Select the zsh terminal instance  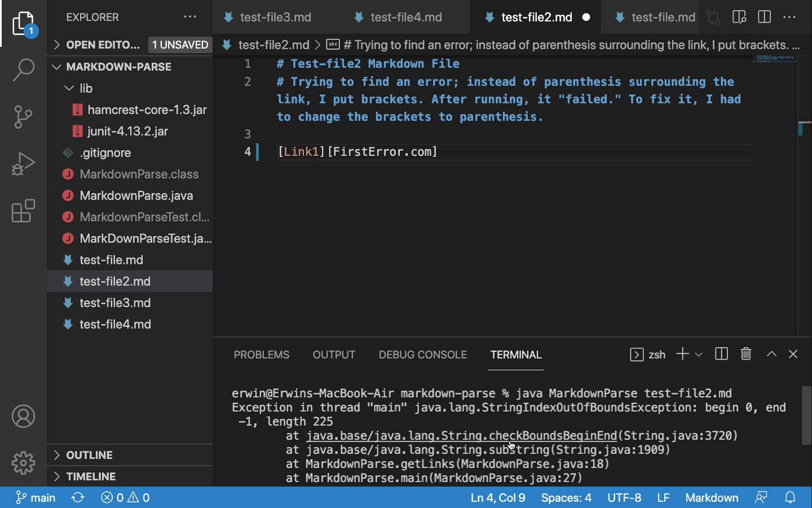648,354
